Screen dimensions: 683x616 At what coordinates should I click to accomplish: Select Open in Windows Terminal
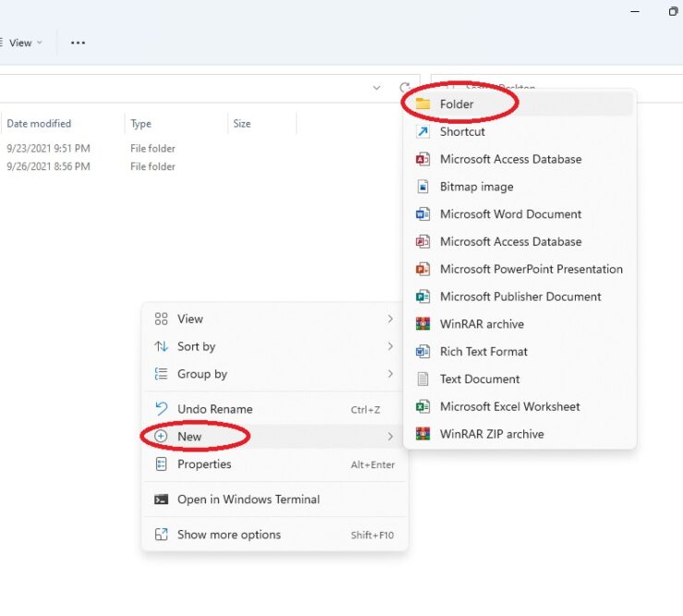275,499
